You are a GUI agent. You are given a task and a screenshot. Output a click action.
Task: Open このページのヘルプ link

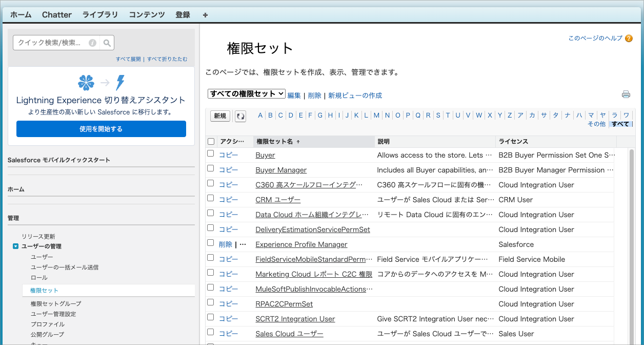click(x=595, y=39)
